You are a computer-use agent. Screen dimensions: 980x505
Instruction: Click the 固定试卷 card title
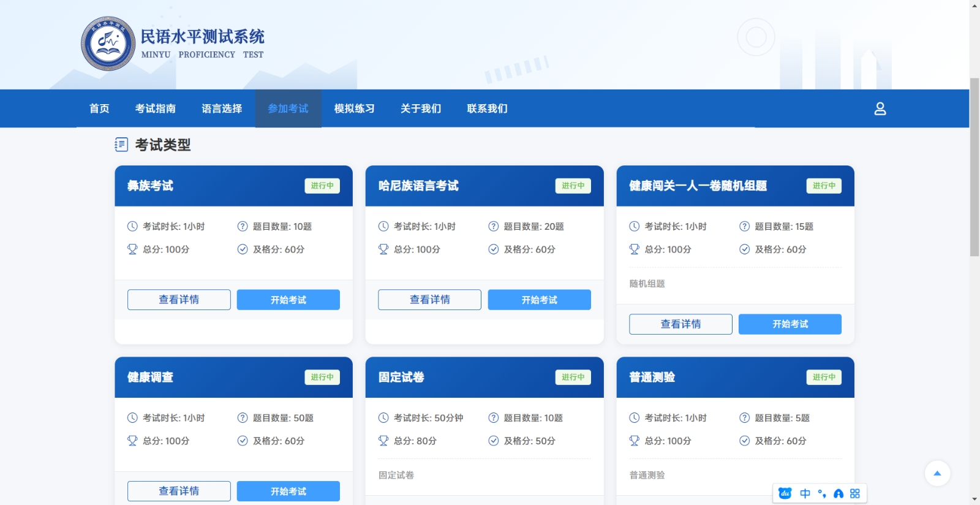tap(401, 378)
